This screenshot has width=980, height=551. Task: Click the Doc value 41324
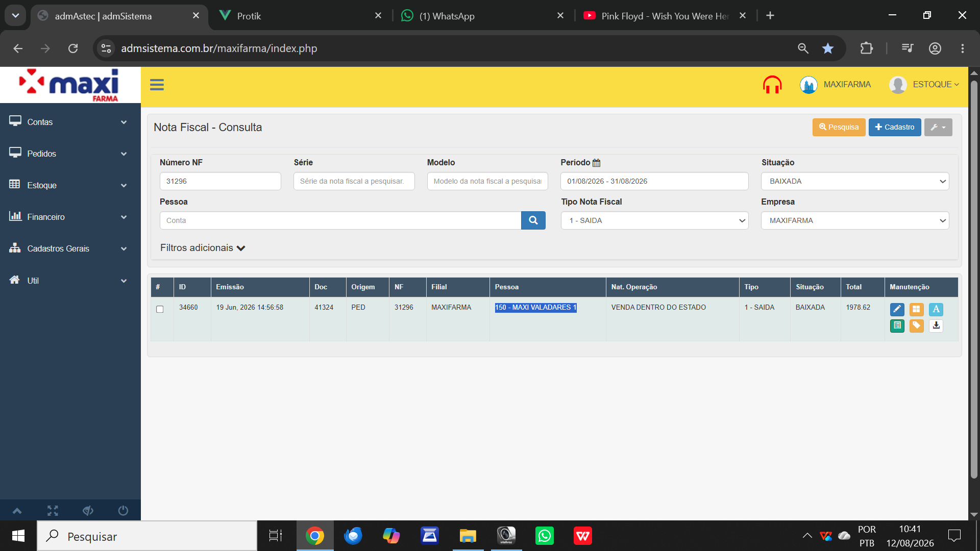tap(324, 308)
